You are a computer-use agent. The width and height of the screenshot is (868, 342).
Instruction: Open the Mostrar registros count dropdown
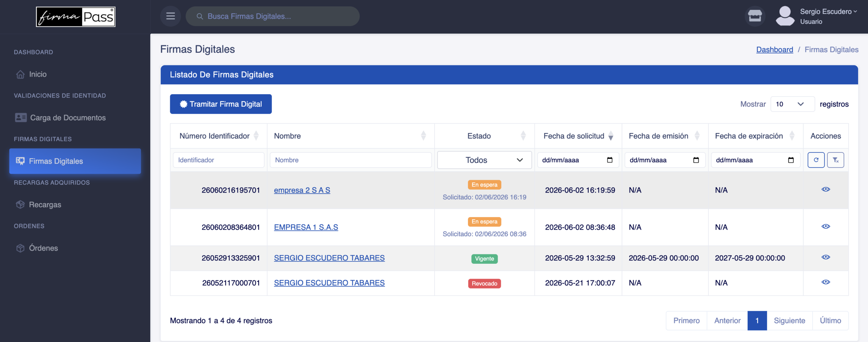tap(793, 104)
